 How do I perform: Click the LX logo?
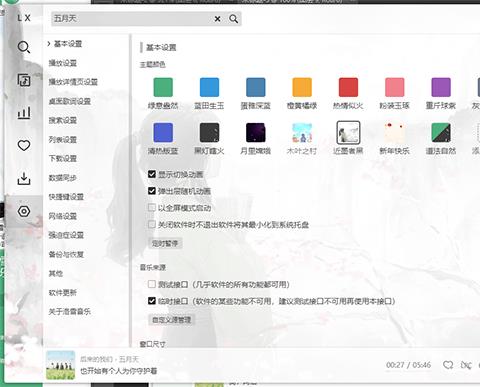(24, 18)
